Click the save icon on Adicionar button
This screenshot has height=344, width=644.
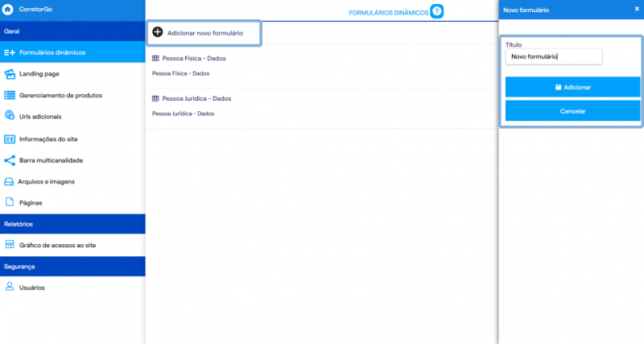point(558,87)
